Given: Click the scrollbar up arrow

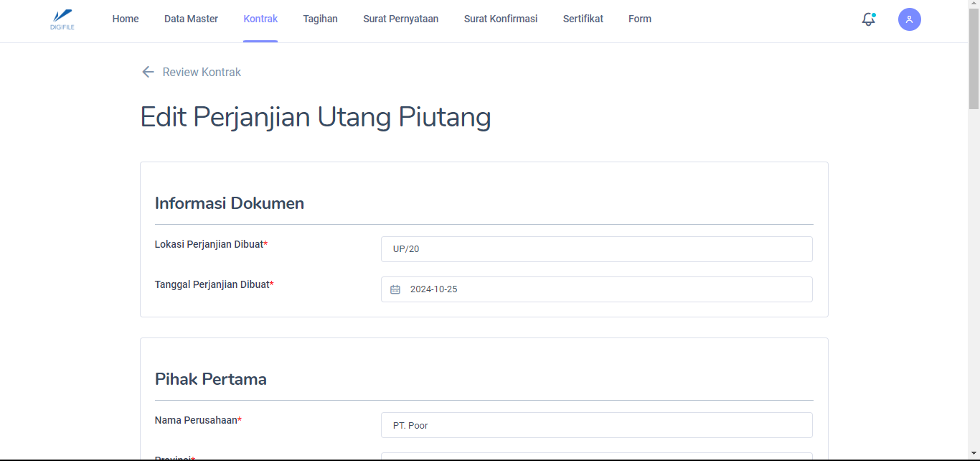Looking at the screenshot, I should tap(974, 4).
